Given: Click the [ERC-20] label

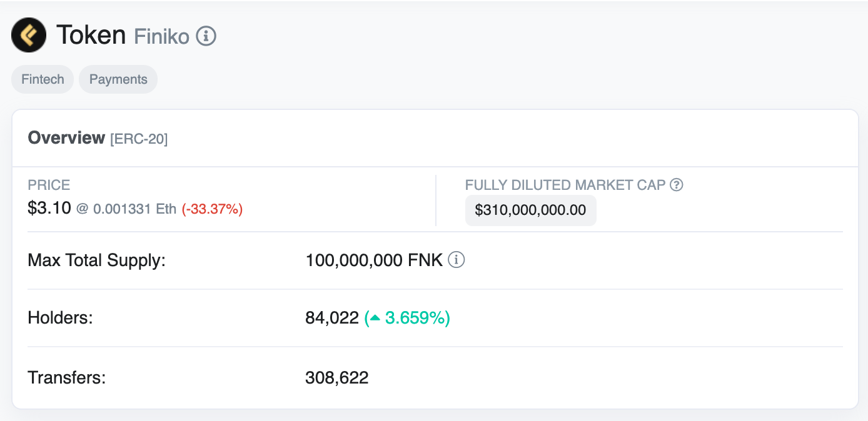Looking at the screenshot, I should coord(139,139).
